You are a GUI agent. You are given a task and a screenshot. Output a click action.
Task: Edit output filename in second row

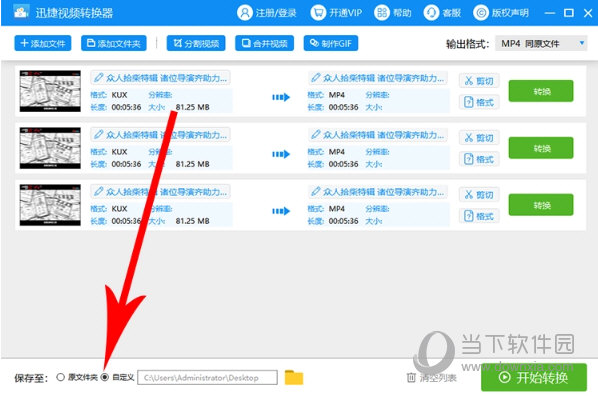point(378,135)
